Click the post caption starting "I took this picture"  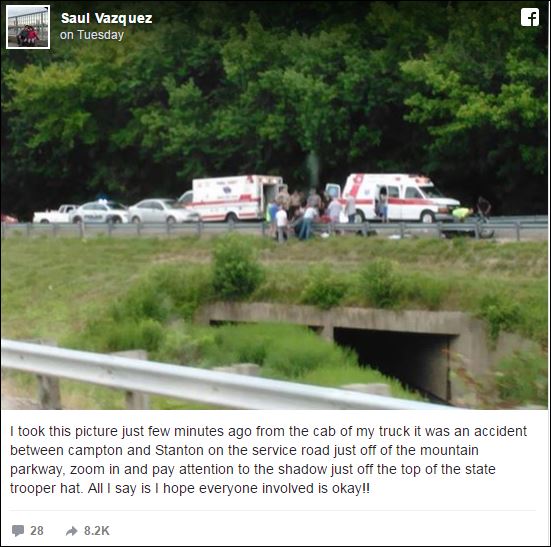(x=268, y=460)
